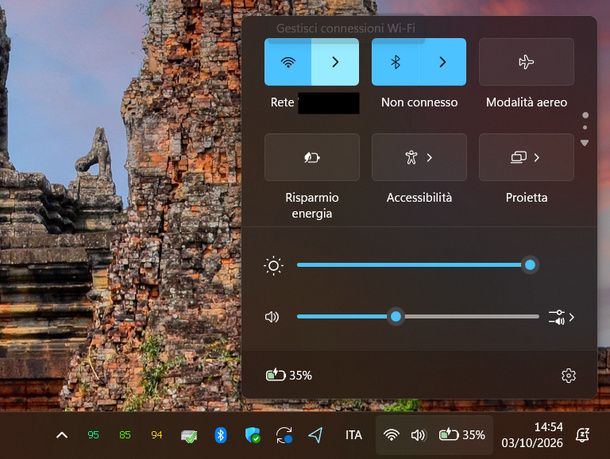Toggle Risparmio energia battery saver

pyautogui.click(x=312, y=158)
